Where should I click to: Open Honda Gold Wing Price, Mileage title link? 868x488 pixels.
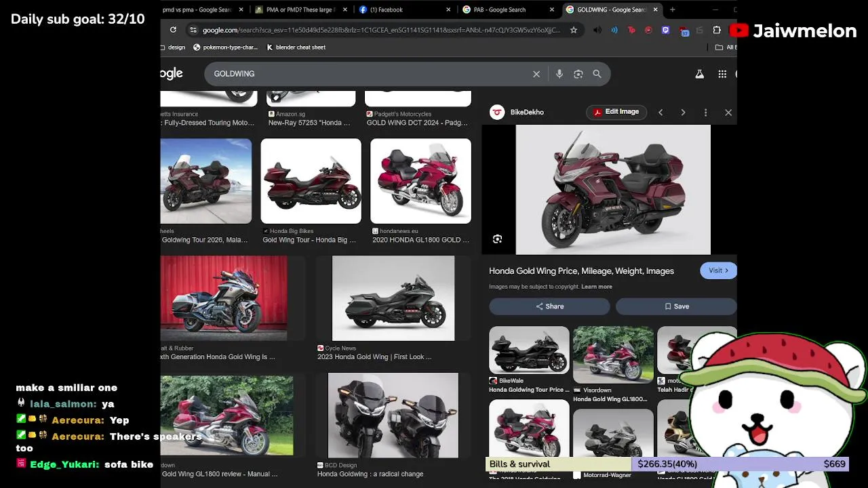point(581,271)
